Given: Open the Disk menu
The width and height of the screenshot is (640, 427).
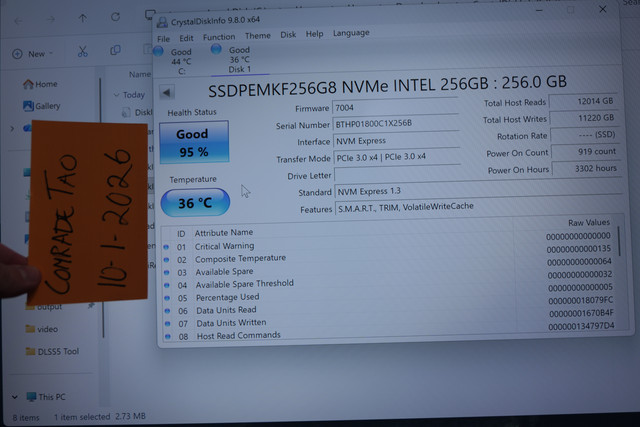Looking at the screenshot, I should (x=288, y=35).
